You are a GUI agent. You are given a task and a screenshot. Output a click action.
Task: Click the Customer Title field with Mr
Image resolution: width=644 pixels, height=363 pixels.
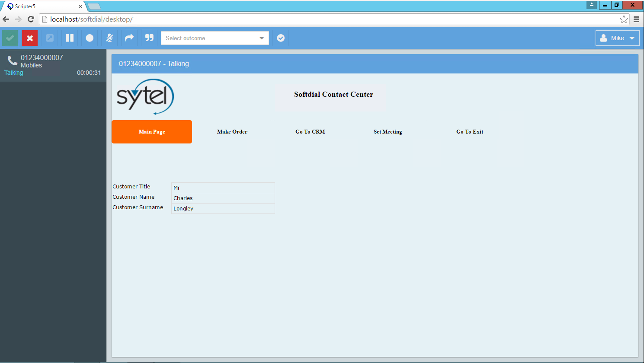pyautogui.click(x=223, y=188)
